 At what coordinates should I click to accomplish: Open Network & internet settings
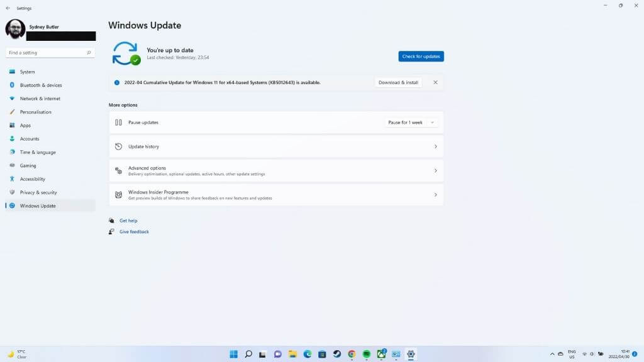point(50,99)
